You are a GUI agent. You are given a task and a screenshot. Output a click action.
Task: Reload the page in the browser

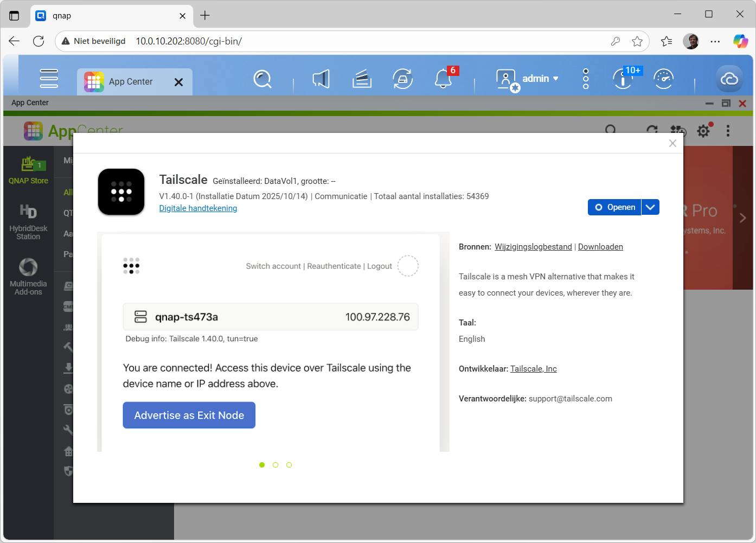click(x=39, y=41)
